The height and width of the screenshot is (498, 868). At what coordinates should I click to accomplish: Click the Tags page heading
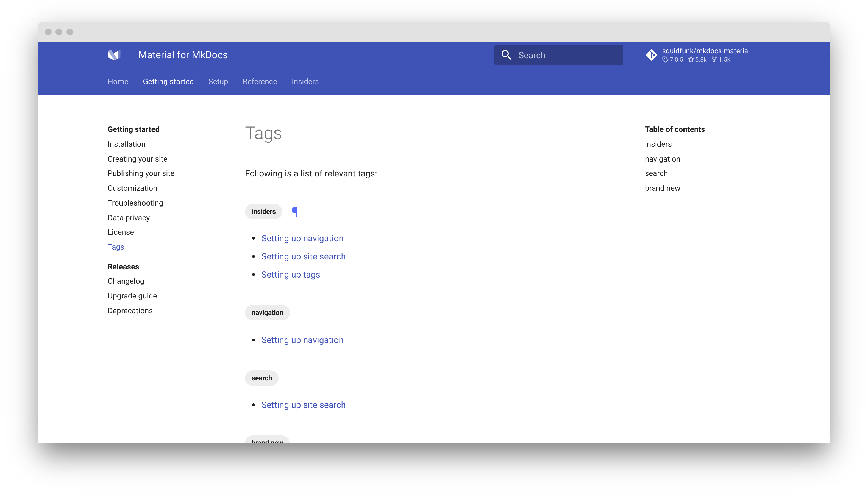[x=263, y=133]
